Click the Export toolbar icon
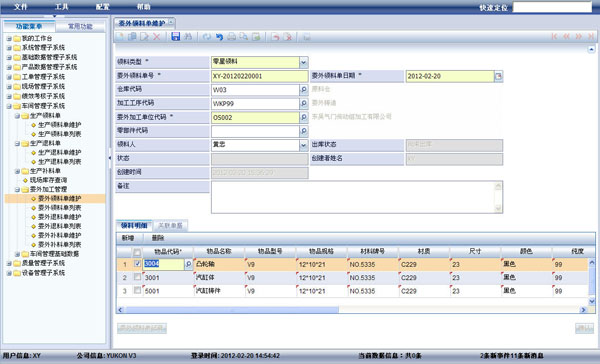 [x=256, y=37]
